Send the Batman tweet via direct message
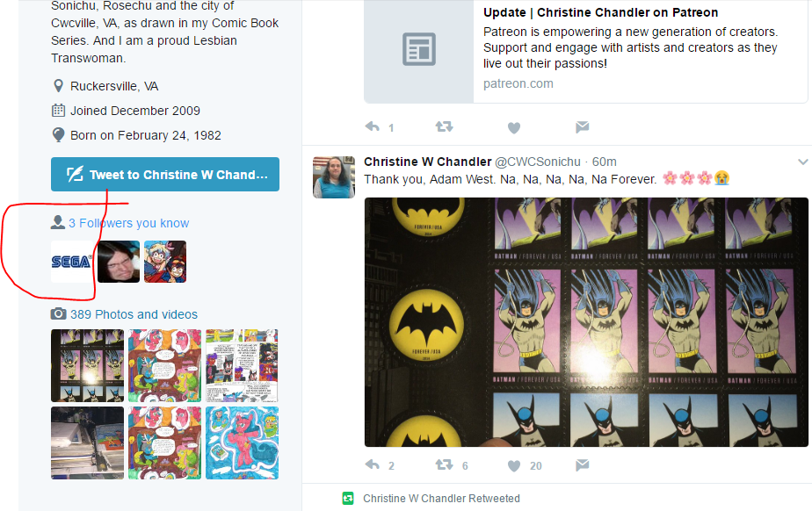812x511 pixels. (x=582, y=464)
